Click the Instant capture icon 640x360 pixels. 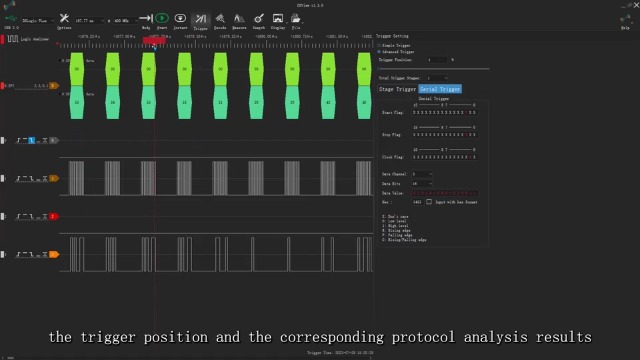180,18
